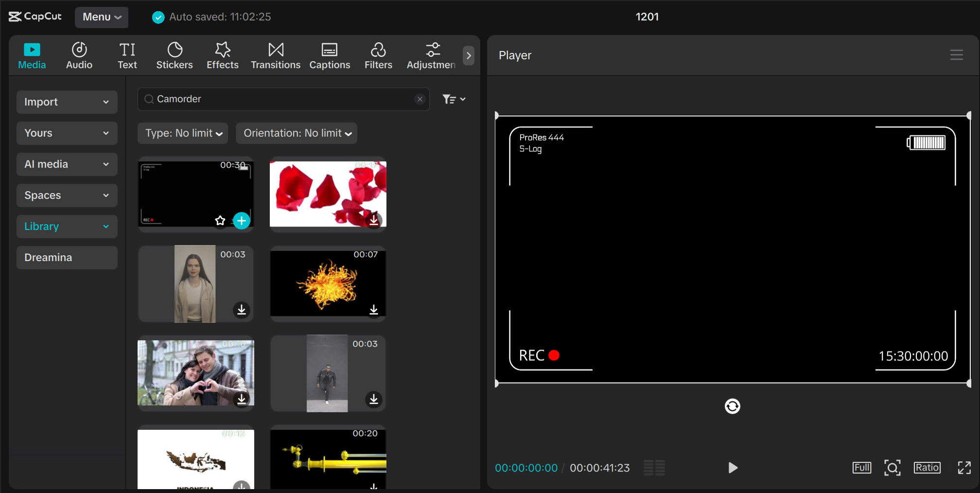This screenshot has width=980, height=493.
Task: Open the Audio library
Action: click(x=78, y=54)
